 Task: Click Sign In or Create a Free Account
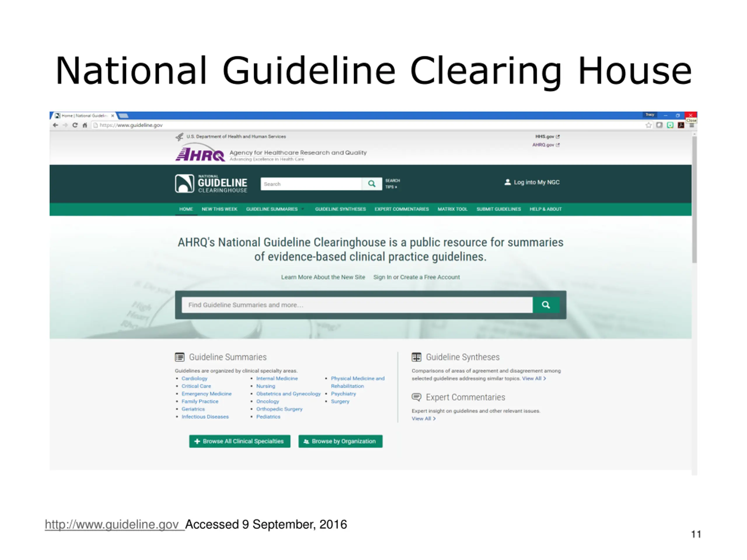[x=416, y=277]
